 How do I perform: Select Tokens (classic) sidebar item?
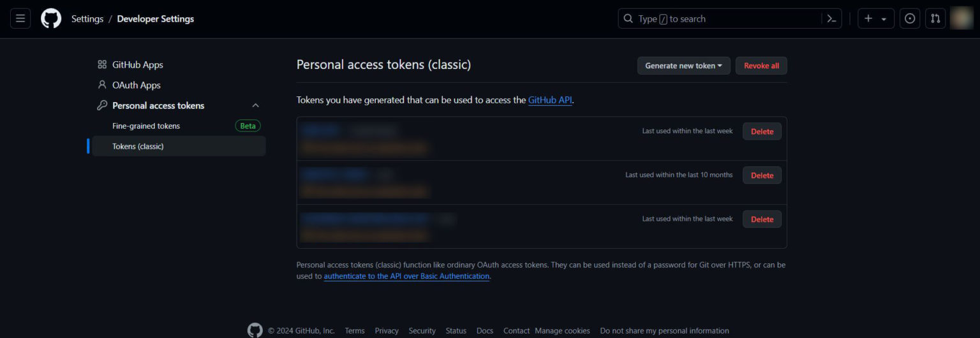point(138,146)
